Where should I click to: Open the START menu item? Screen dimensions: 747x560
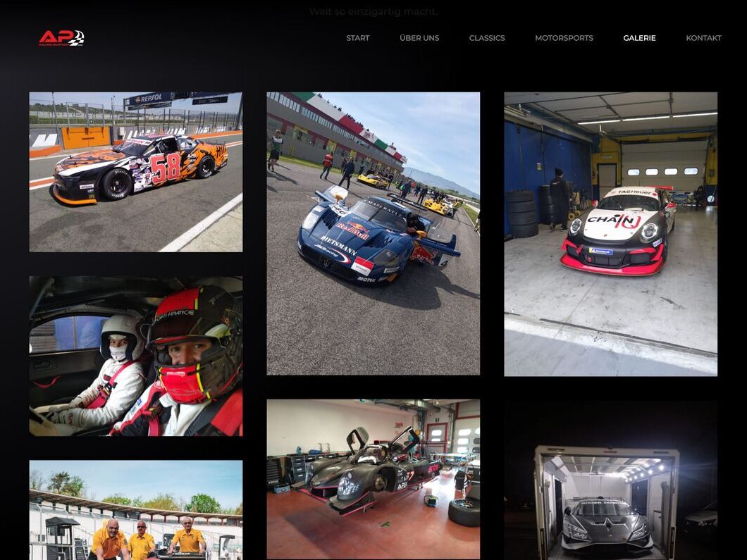pos(357,38)
